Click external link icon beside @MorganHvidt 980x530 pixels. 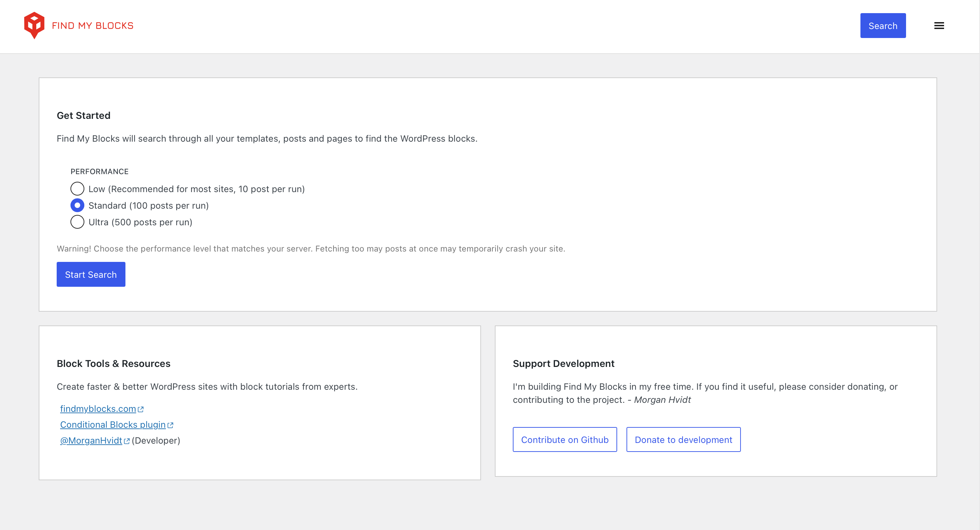pos(127,441)
